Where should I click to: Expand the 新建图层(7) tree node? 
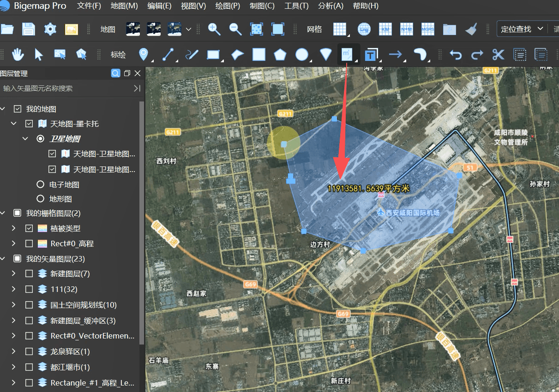coord(14,273)
